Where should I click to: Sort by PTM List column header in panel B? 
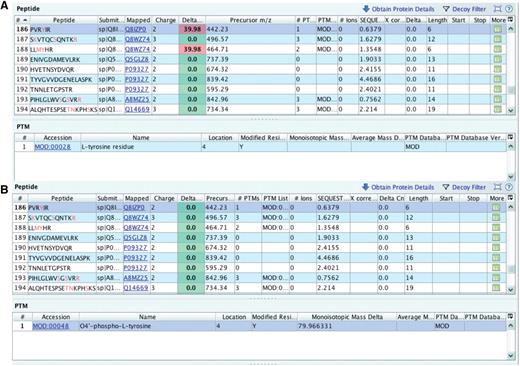coord(275,198)
